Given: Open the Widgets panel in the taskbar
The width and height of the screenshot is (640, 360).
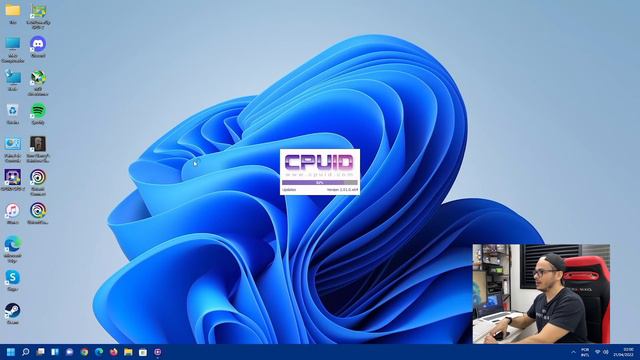Looking at the screenshot, I should [55, 352].
